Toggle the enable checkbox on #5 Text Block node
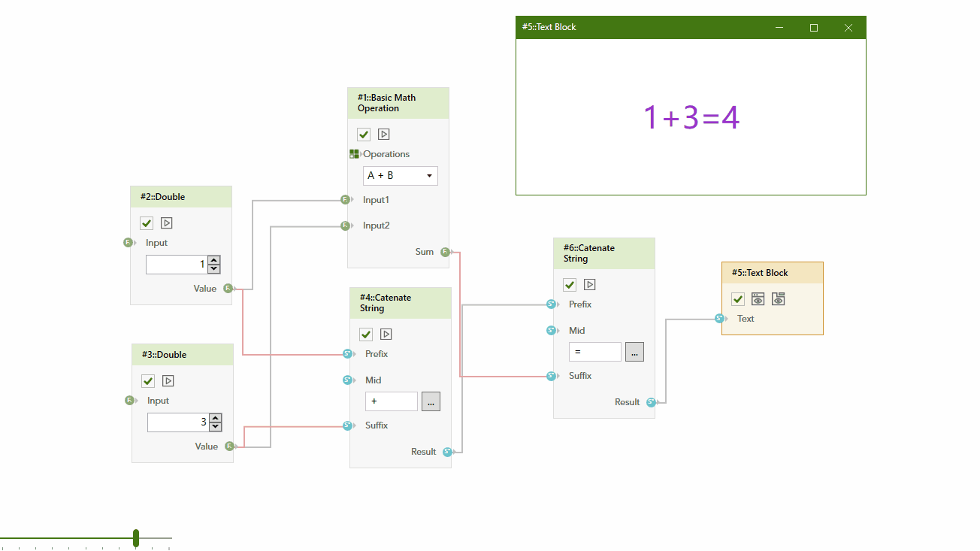Screen dimensions: 980x551 tap(738, 299)
